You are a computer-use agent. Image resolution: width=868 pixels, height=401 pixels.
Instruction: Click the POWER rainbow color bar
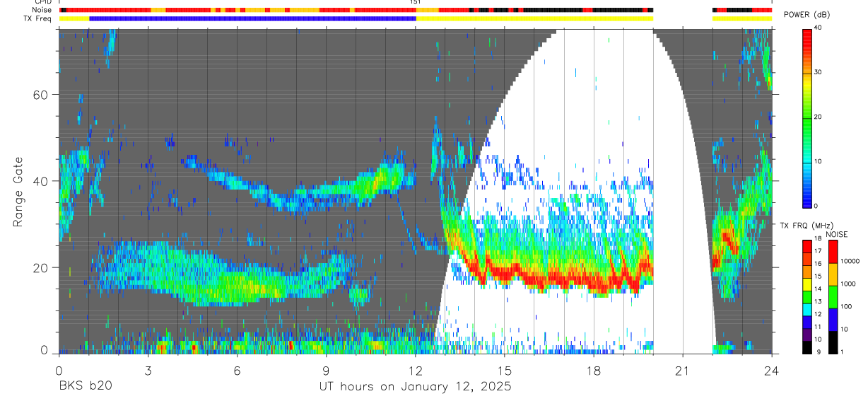click(807, 117)
